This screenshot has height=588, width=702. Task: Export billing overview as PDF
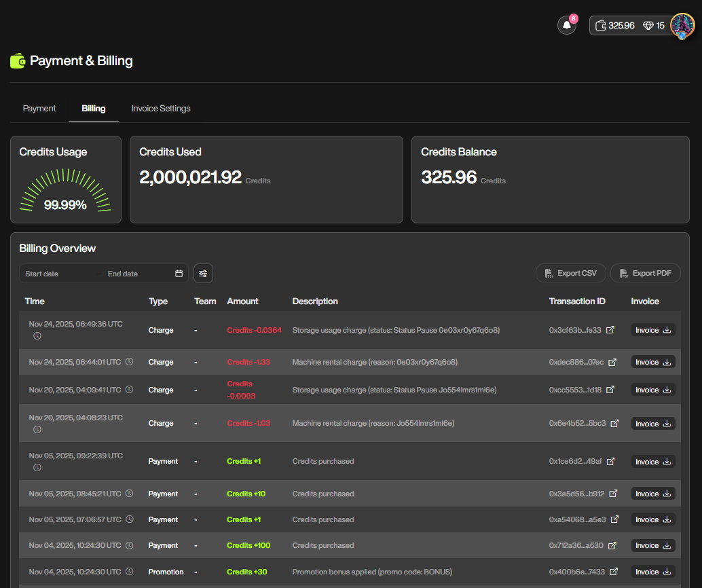[645, 273]
